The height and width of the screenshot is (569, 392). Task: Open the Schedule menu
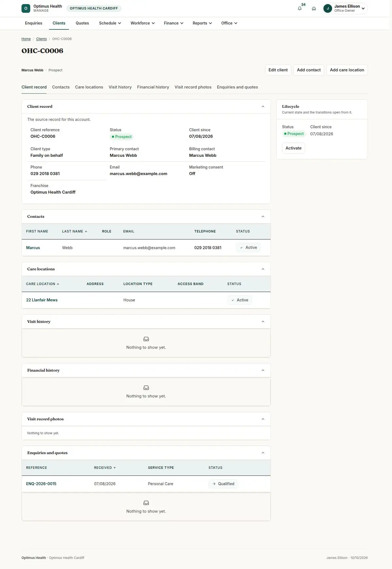coord(110,23)
